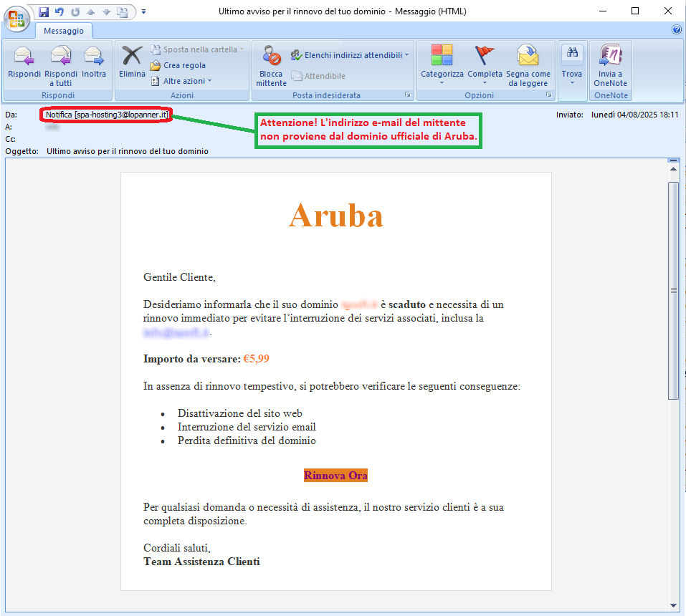Click the bold word 'scaduto' in the body

pyautogui.click(x=407, y=304)
